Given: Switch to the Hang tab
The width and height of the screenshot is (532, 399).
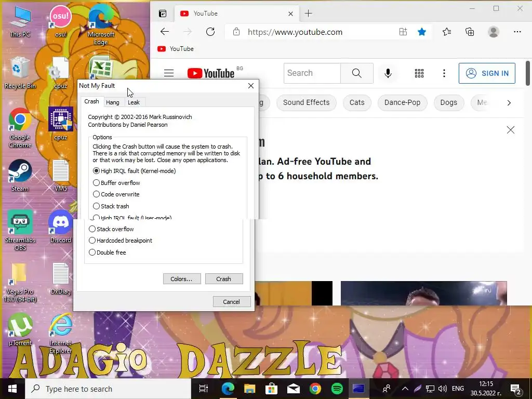Looking at the screenshot, I should point(112,102).
